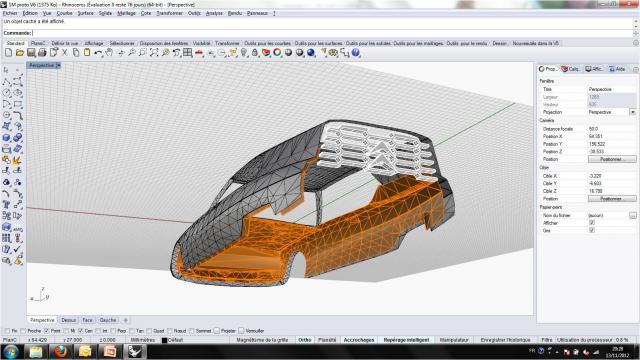640x360 pixels.
Task: Click the red car icon in the toolbar
Action: 199,53
